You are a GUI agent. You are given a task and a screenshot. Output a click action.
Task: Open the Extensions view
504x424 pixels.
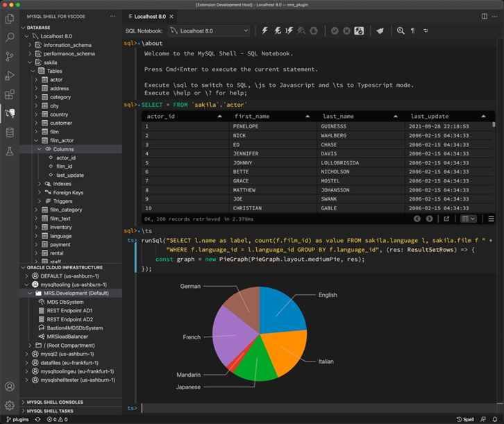click(10, 94)
